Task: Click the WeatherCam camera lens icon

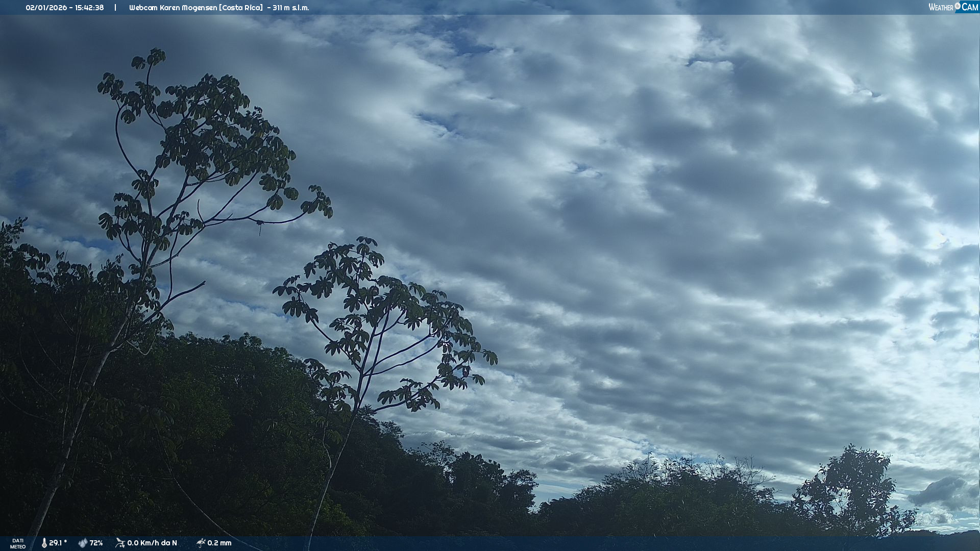Action: coord(958,6)
